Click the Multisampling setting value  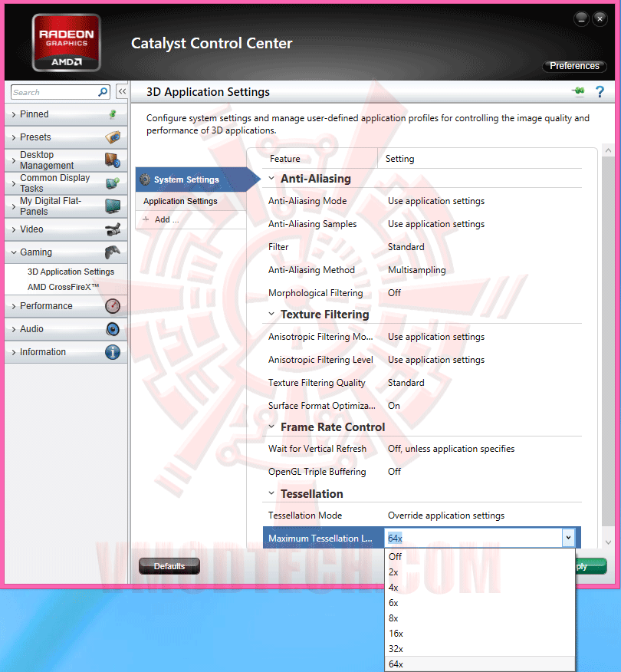point(417,270)
